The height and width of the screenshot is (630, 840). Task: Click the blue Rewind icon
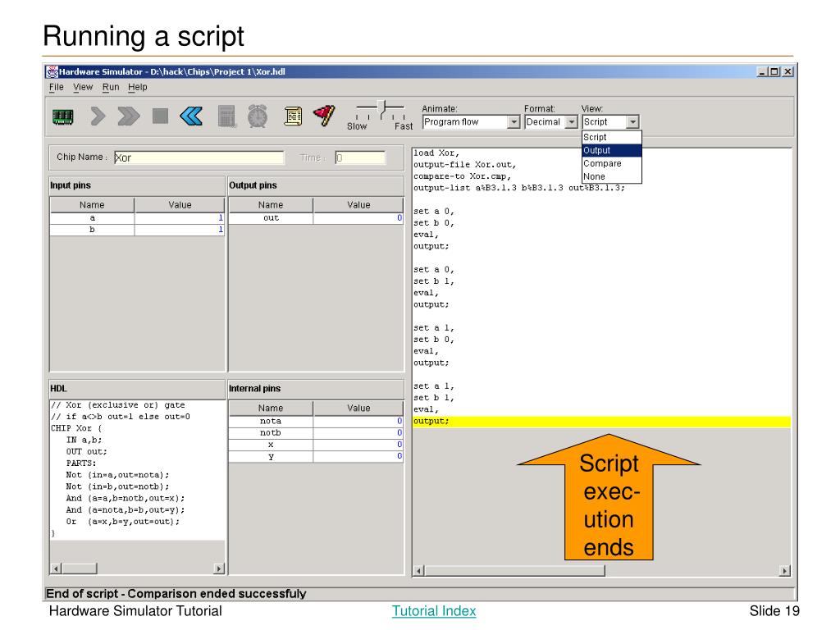point(191,116)
